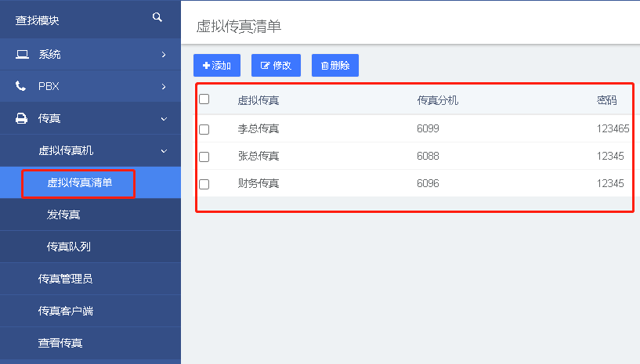This screenshot has width=640, height=364.
Task: Click the 虚拟传真 column header
Action: coord(259,100)
